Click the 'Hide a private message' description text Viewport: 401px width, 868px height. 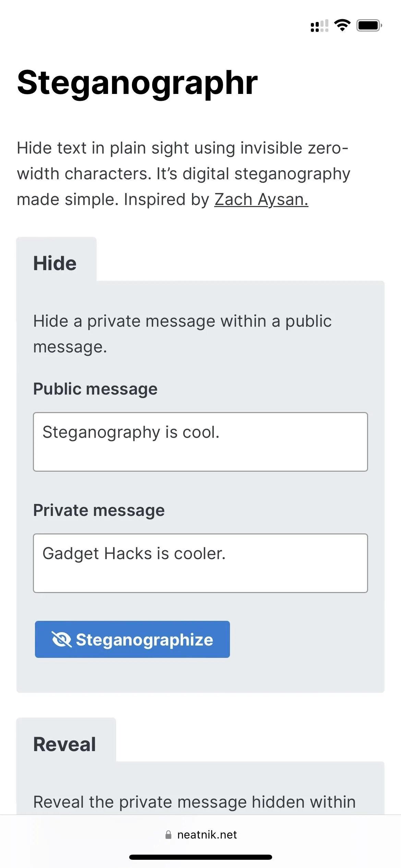(182, 334)
